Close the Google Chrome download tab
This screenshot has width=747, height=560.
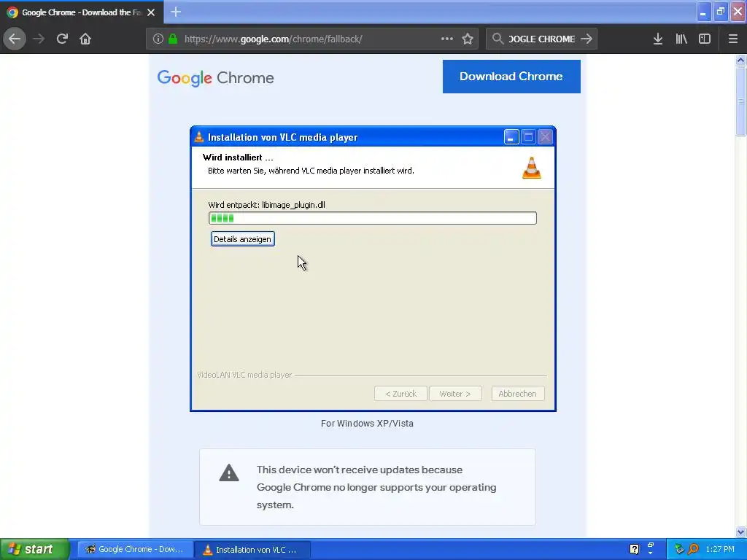coord(151,12)
